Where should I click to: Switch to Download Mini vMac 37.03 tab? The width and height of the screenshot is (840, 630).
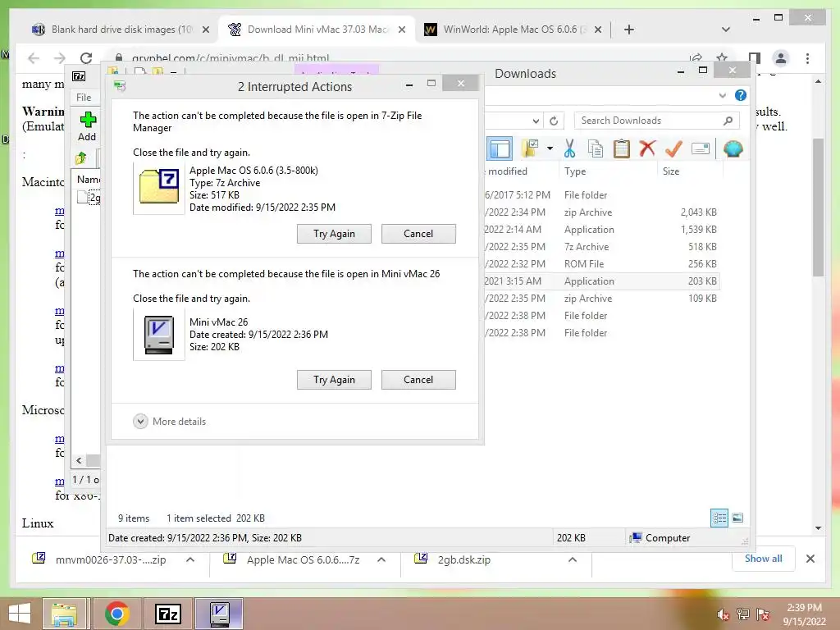[317, 30]
